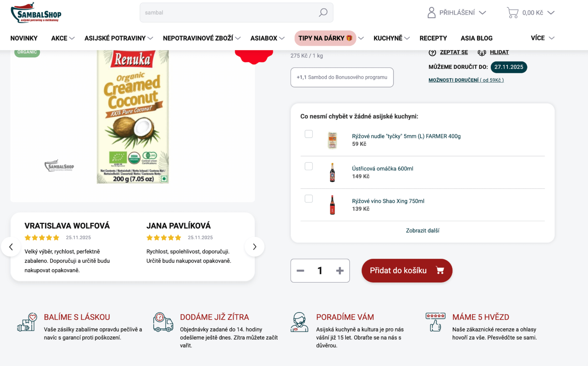This screenshot has height=366, width=588.
Task: Tick the Ústřicová omáčka 600ml checkbox
Action: click(309, 166)
